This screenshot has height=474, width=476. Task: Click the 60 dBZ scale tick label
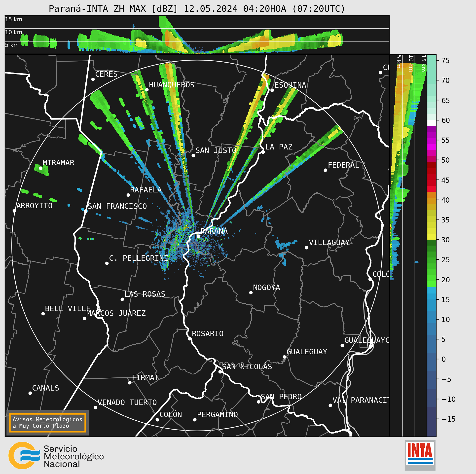(x=445, y=120)
